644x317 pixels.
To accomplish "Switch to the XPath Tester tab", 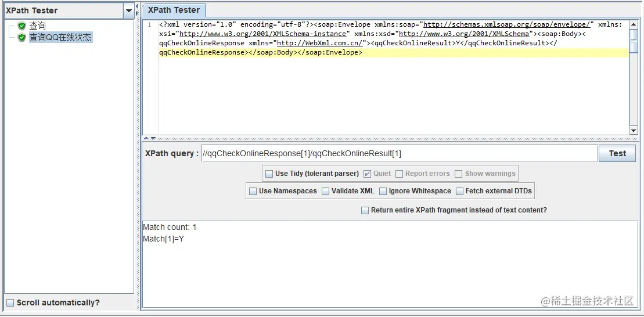I will tap(174, 10).
